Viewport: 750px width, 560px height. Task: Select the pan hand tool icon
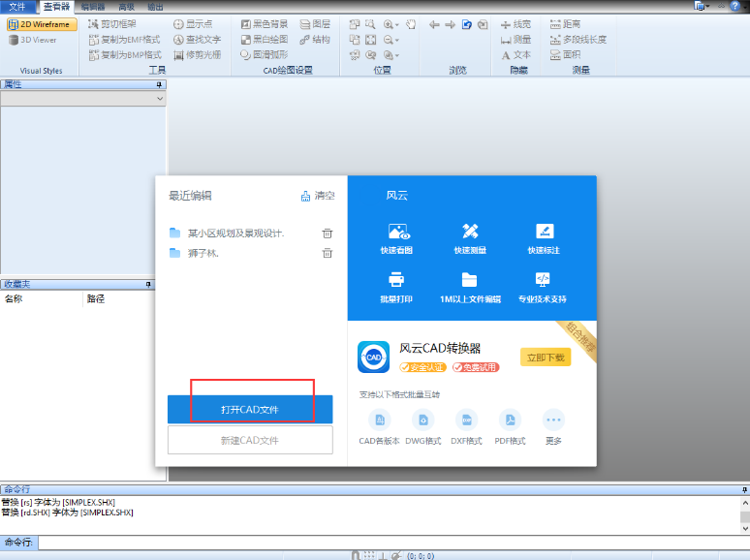click(411, 24)
